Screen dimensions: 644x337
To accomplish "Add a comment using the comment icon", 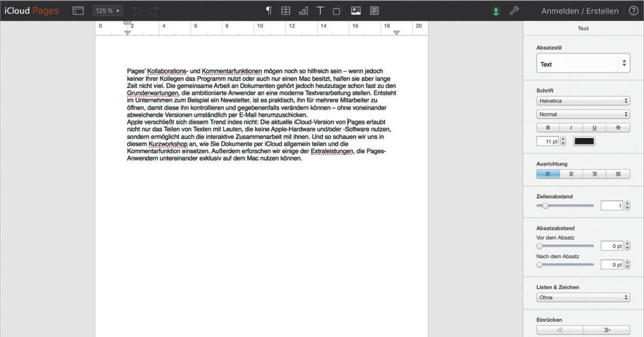I will (x=374, y=11).
